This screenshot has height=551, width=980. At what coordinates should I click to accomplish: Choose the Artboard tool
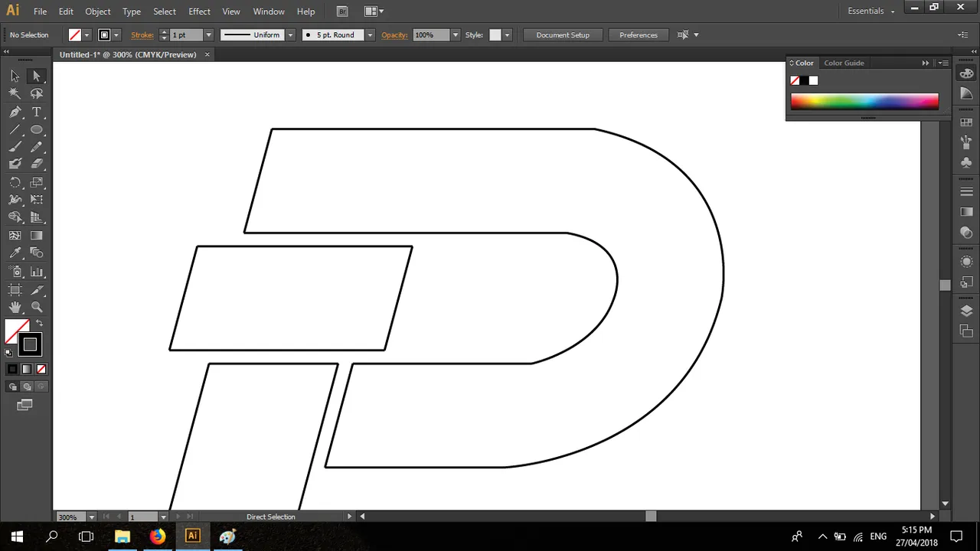(15, 290)
